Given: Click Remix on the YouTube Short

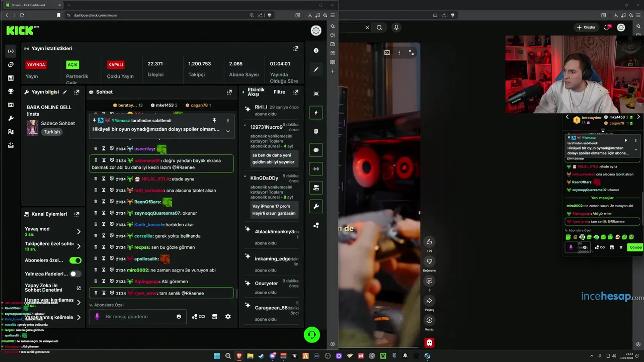Looking at the screenshot, I should point(429,321).
